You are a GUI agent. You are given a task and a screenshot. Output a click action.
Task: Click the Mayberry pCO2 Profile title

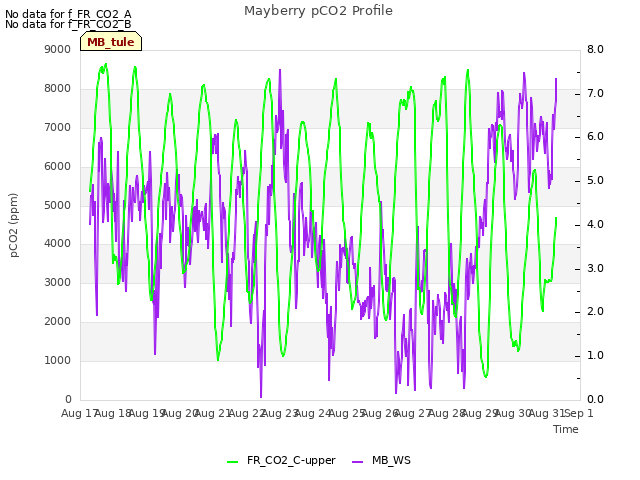coord(318,11)
